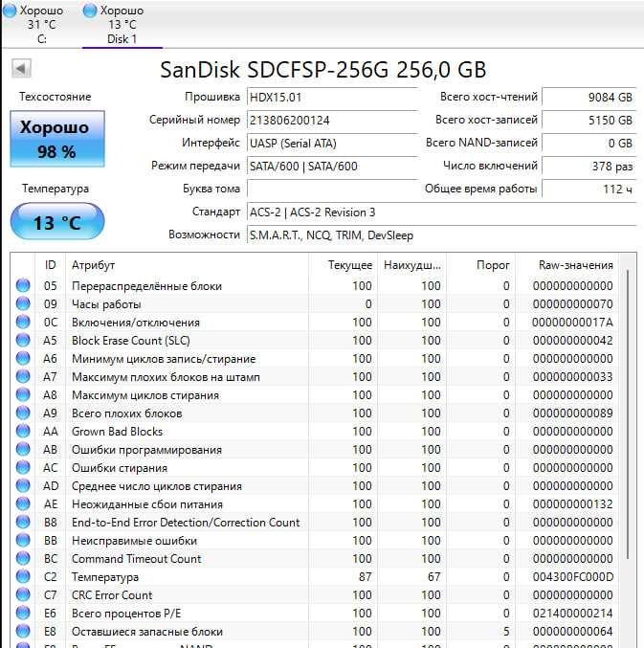The width and height of the screenshot is (644, 648).
Task: Click status icon for row AC Ошибки стирания
Action: 23,467
